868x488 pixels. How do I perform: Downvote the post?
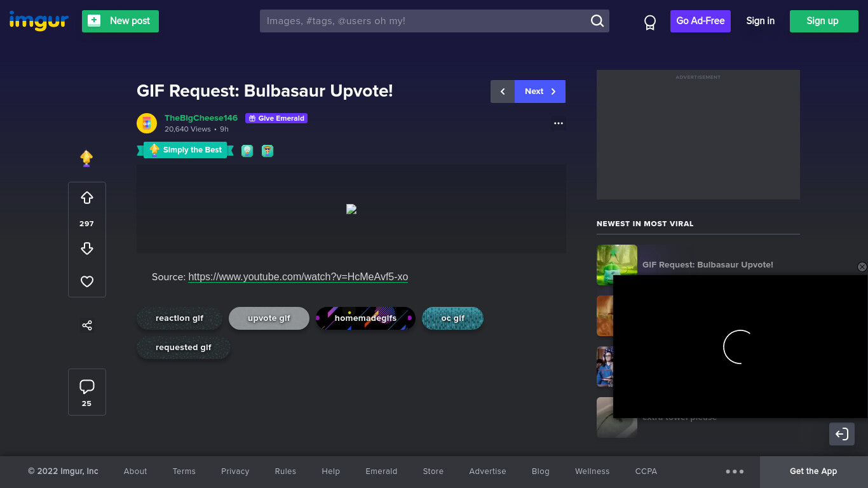[x=87, y=248]
